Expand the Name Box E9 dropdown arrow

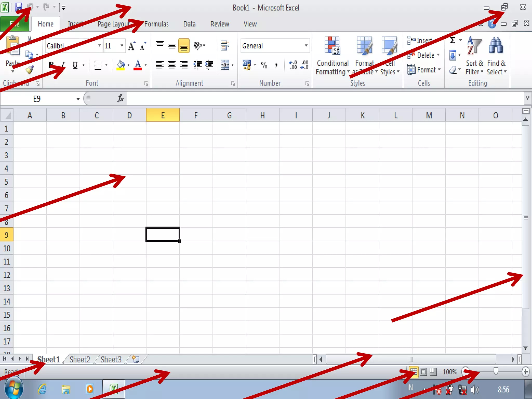78,99
